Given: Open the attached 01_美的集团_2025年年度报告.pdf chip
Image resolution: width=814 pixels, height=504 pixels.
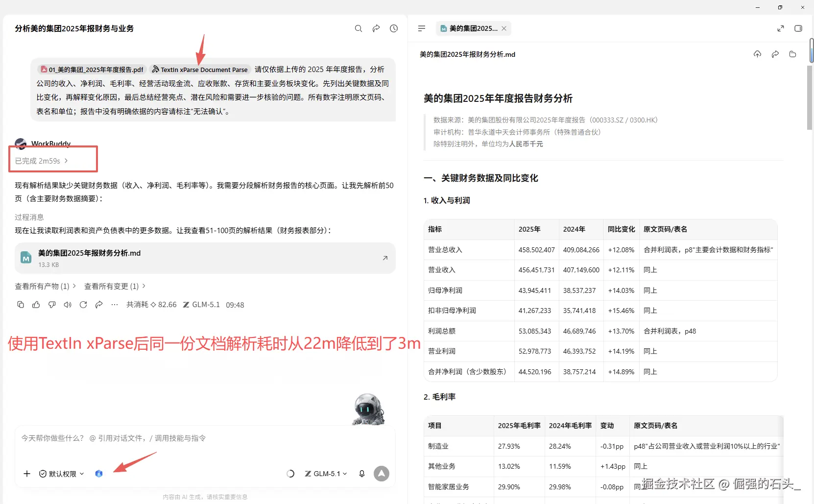Looking at the screenshot, I should point(92,70).
